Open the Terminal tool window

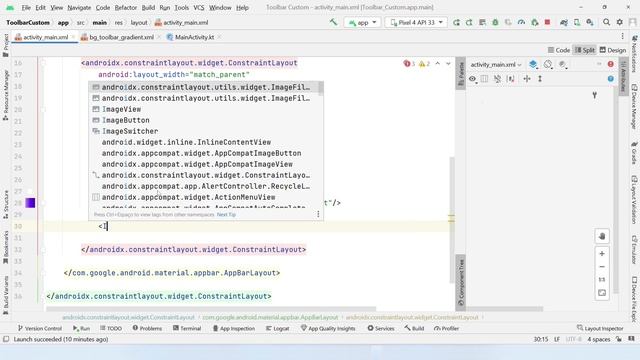(187, 328)
